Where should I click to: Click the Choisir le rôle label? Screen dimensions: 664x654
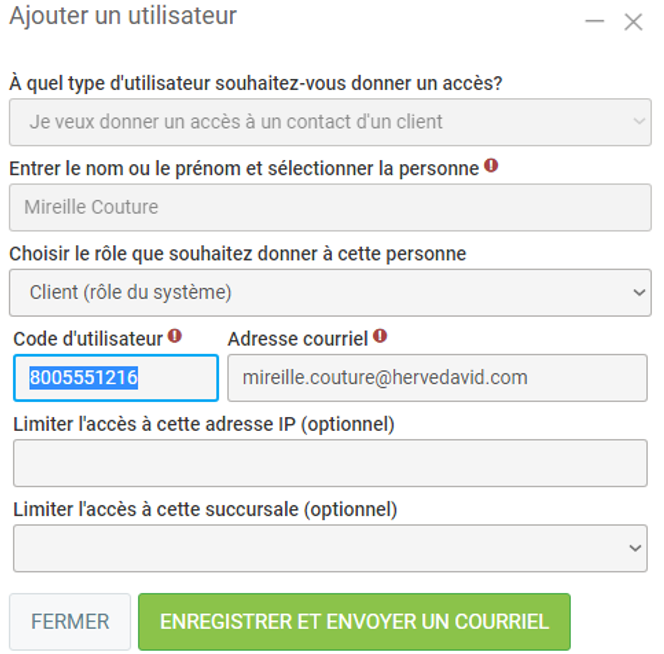pyautogui.click(x=238, y=253)
